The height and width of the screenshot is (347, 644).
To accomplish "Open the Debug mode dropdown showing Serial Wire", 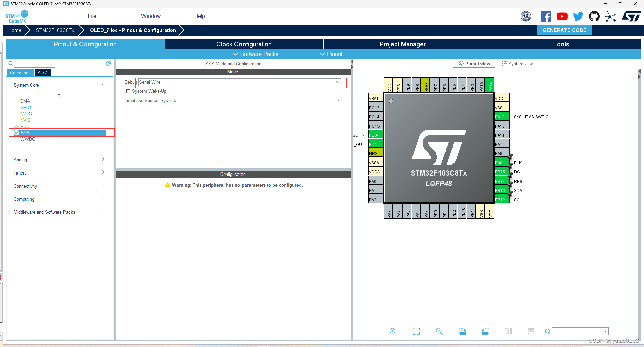I will click(x=338, y=82).
